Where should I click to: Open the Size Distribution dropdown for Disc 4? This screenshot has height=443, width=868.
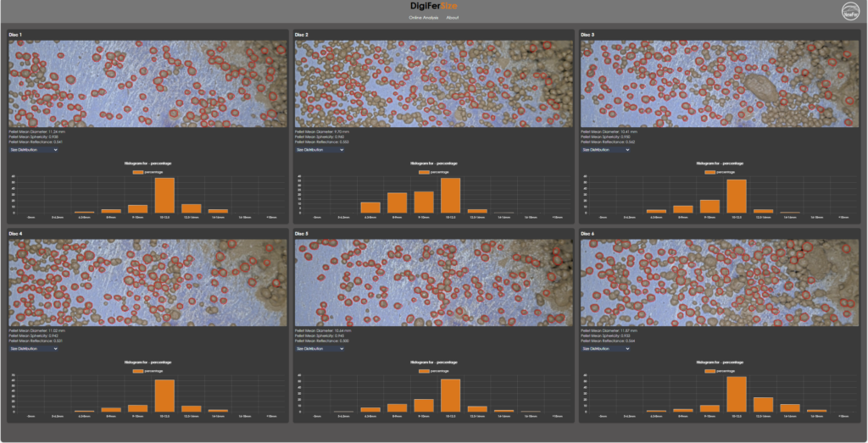click(34, 348)
